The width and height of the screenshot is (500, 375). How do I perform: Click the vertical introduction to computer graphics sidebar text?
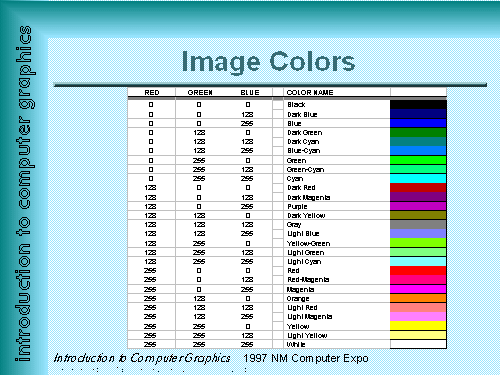pos(24,194)
